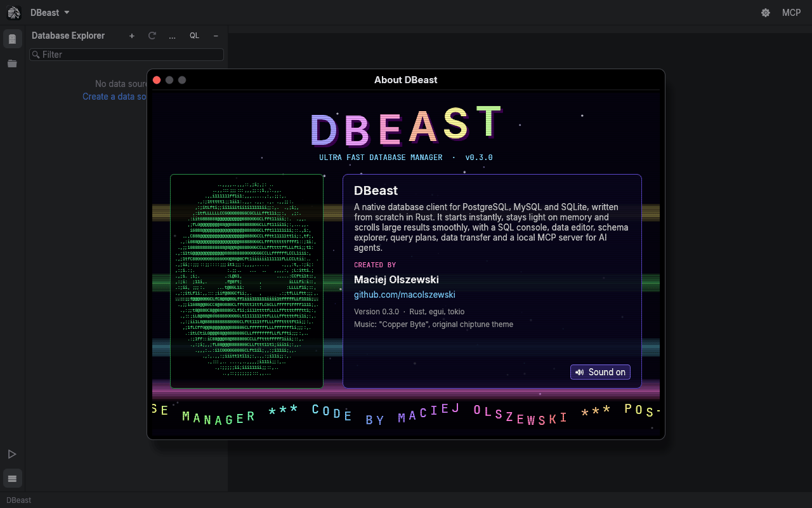Toggle the Sound on button

[x=600, y=372]
